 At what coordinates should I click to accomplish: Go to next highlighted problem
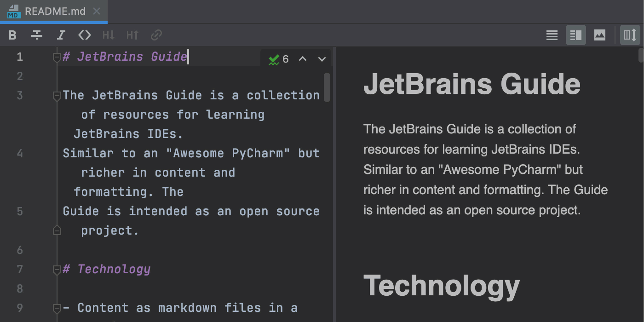pyautogui.click(x=322, y=59)
